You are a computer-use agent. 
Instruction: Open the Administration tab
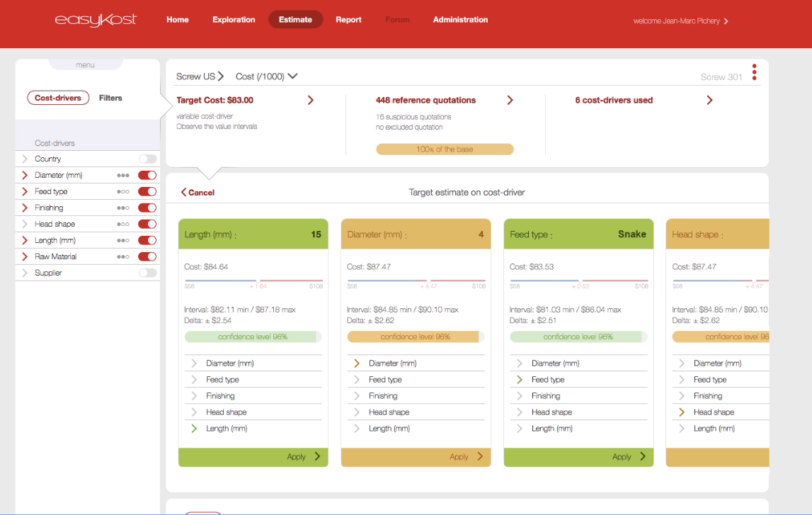(460, 20)
